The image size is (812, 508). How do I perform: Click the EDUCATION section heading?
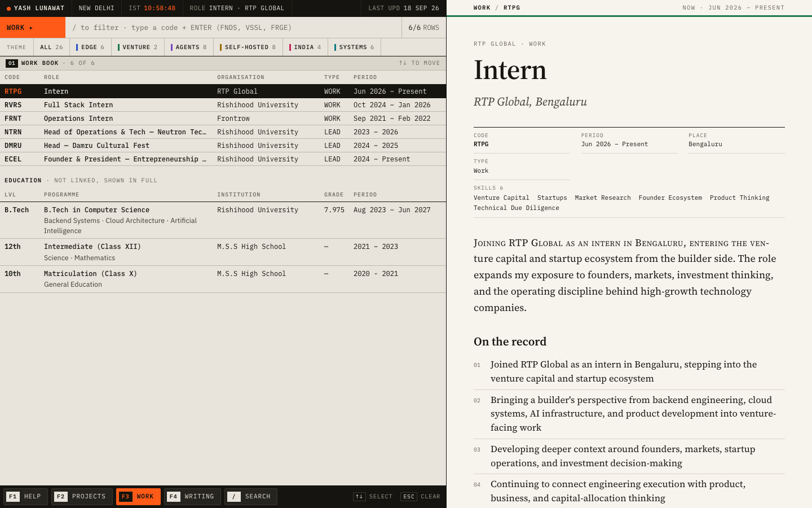tap(23, 181)
